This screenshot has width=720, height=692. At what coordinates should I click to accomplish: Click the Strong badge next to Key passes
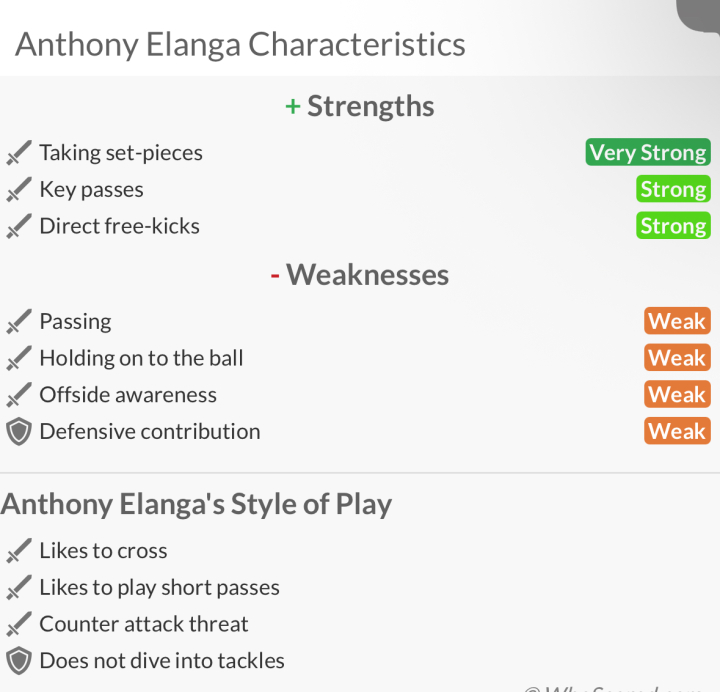(673, 189)
